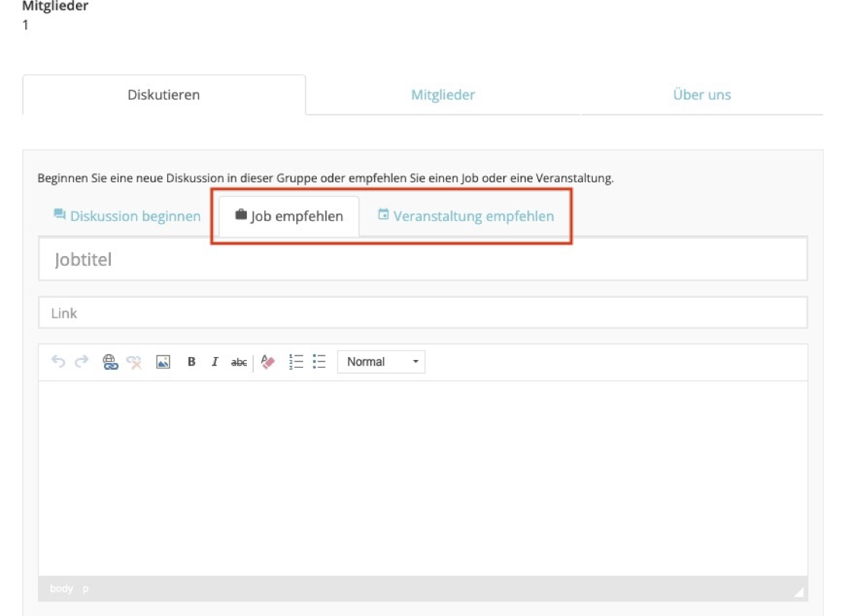Open the Über uns tab

(x=701, y=95)
